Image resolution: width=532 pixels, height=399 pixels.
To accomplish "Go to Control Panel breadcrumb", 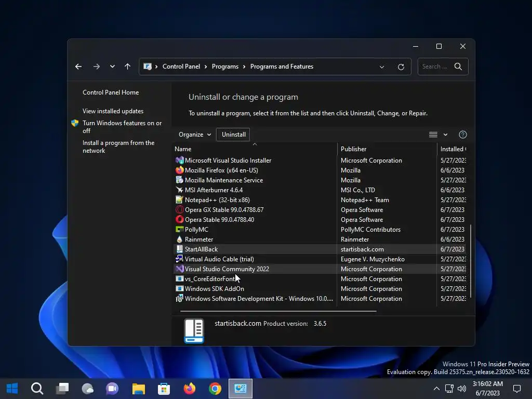I will pos(181,66).
